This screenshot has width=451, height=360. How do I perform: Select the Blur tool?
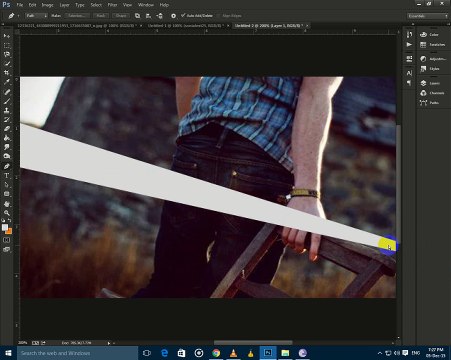7,147
